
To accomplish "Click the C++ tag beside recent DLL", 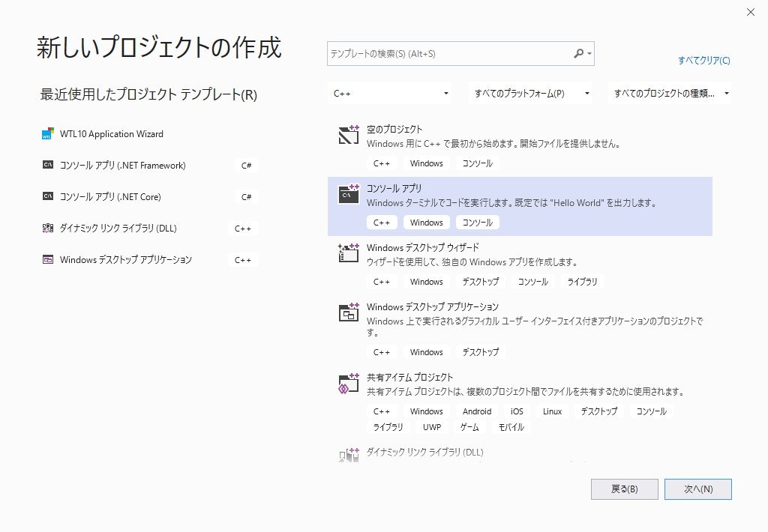I will pyautogui.click(x=243, y=229).
